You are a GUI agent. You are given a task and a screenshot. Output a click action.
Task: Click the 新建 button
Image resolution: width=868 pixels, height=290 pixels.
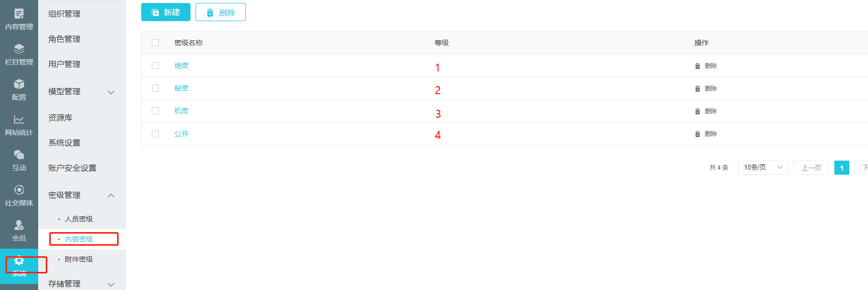(x=166, y=12)
